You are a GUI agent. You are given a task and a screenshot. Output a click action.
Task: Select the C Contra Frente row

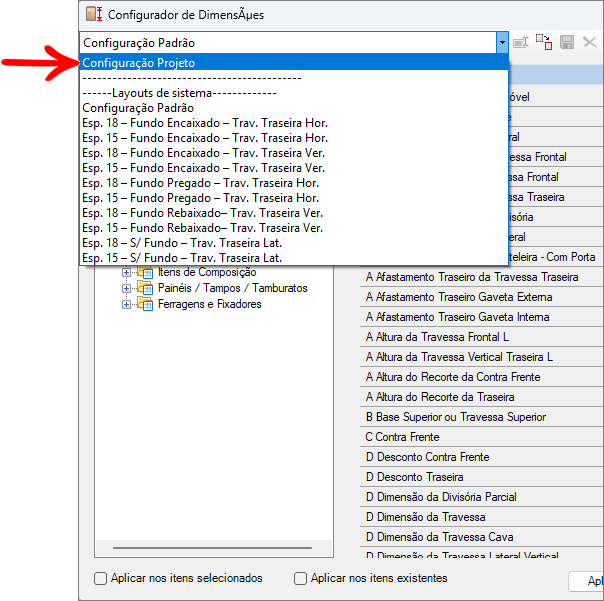point(482,437)
